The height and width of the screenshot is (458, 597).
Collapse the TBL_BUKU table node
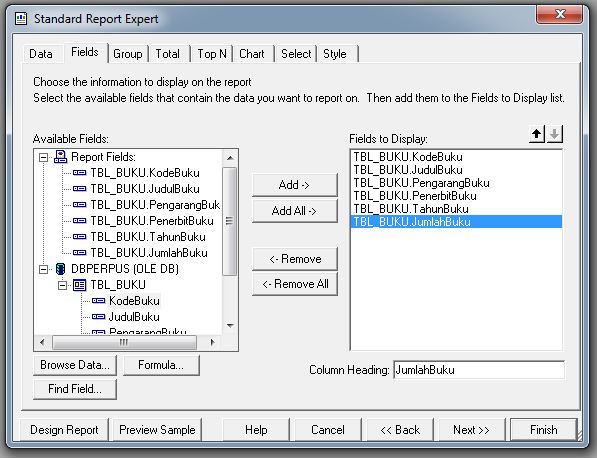pyautogui.click(x=62, y=285)
